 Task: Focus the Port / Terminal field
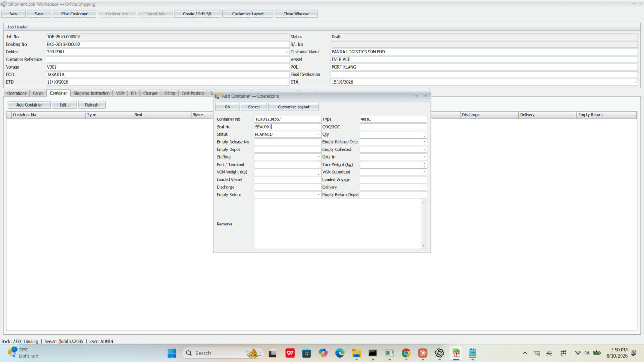(287, 164)
